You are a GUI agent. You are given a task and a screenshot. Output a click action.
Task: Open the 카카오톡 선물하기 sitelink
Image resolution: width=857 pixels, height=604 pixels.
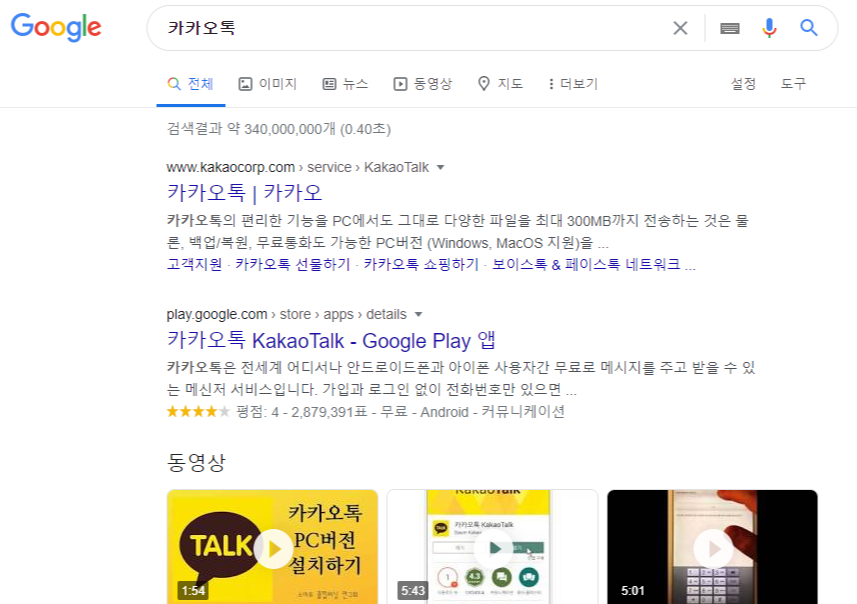click(x=292, y=265)
